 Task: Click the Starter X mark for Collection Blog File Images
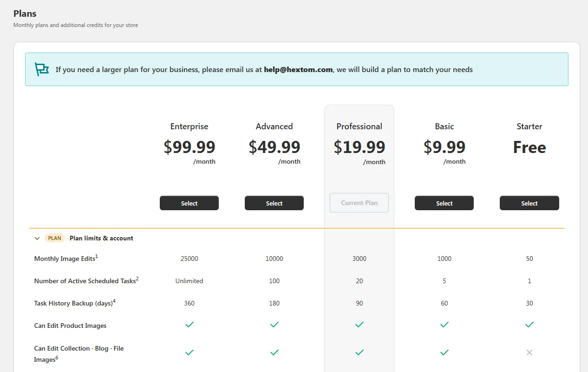pos(529,352)
